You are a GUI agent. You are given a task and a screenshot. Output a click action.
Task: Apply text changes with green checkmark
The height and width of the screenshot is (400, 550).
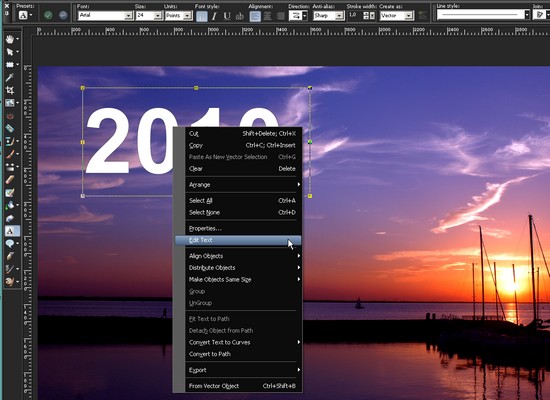coord(48,15)
